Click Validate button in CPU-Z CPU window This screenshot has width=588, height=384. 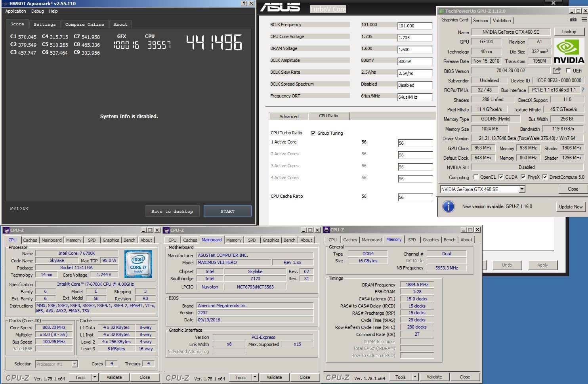tap(114, 377)
